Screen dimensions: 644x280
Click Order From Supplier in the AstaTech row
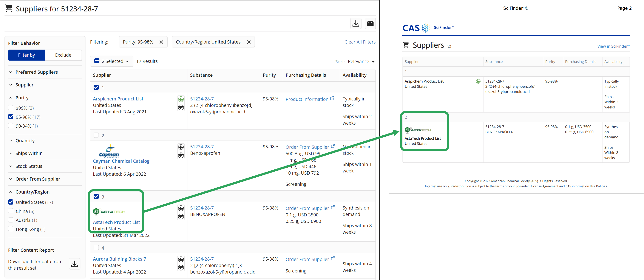307,208
